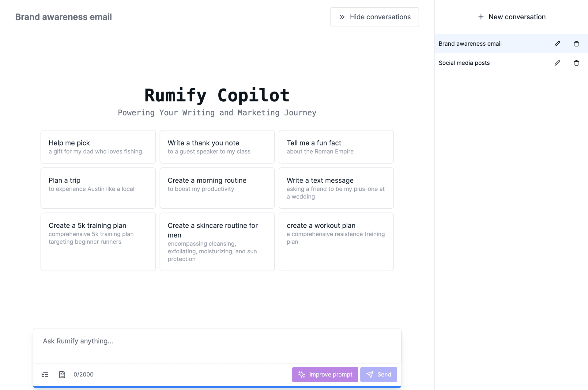The width and height of the screenshot is (588, 390).
Task: Choose the 'Plan a trip' suggestion
Action: [x=98, y=188]
